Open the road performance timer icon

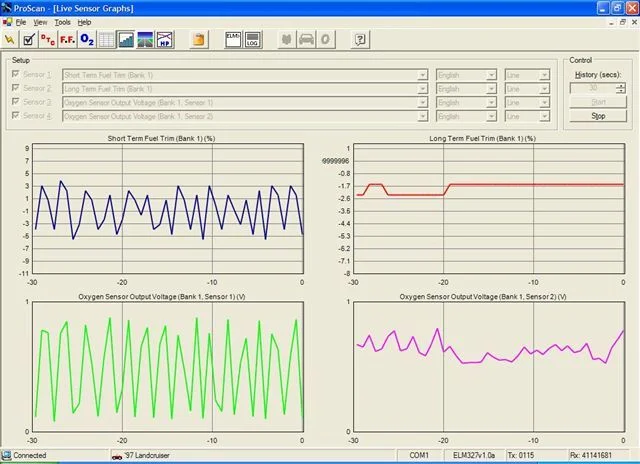[x=145, y=40]
